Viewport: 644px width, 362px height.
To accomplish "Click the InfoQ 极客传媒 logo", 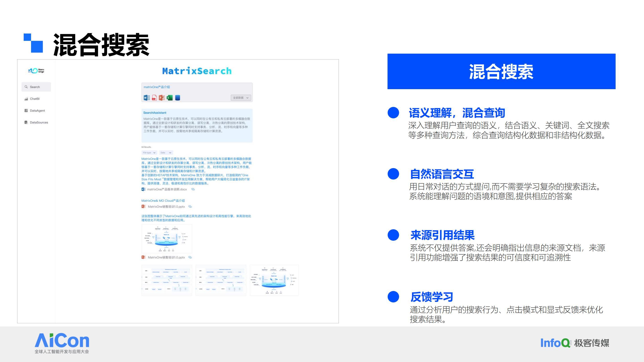I will click(x=575, y=343).
